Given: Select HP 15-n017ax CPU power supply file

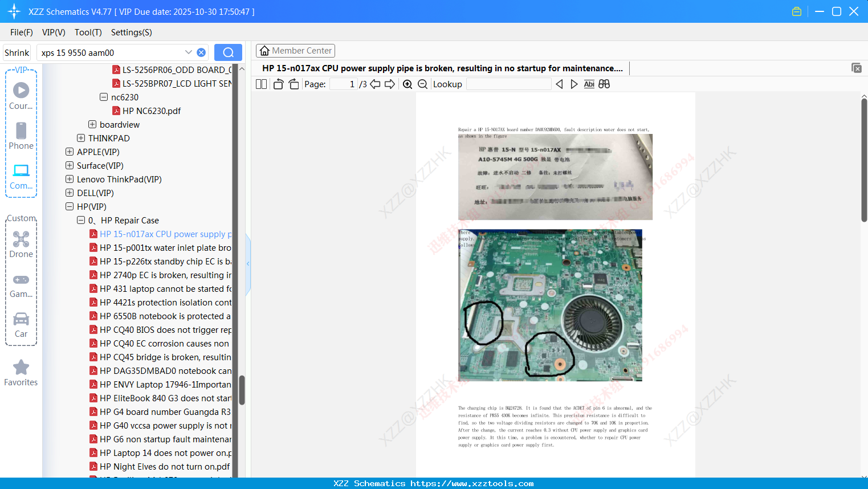Looking at the screenshot, I should [x=161, y=234].
